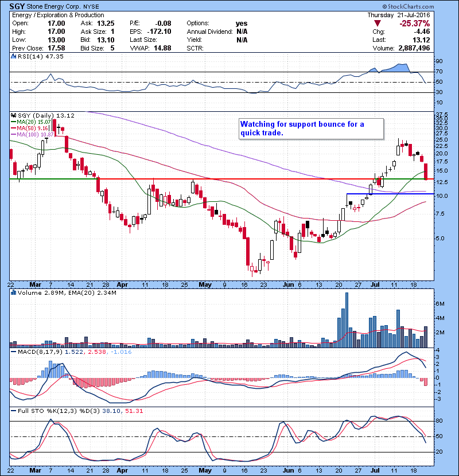Click the Annual Dividend N/A value

(x=242, y=32)
